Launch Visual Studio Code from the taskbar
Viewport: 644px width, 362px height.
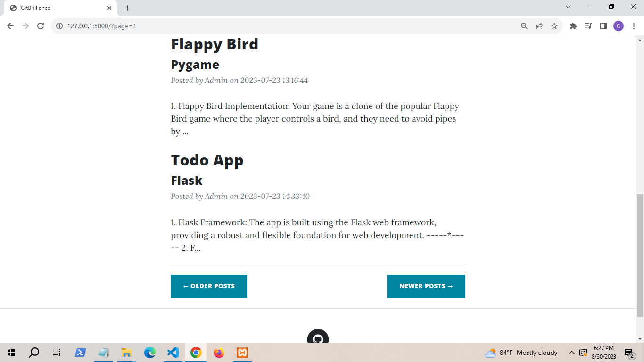tap(173, 353)
